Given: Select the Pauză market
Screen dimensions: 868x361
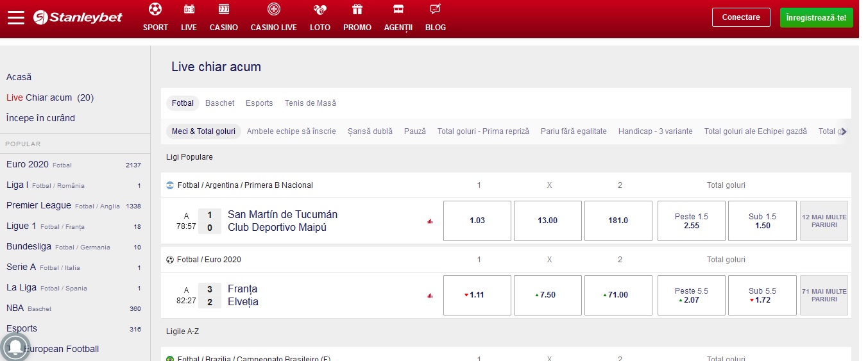Looking at the screenshot, I should coord(415,131).
